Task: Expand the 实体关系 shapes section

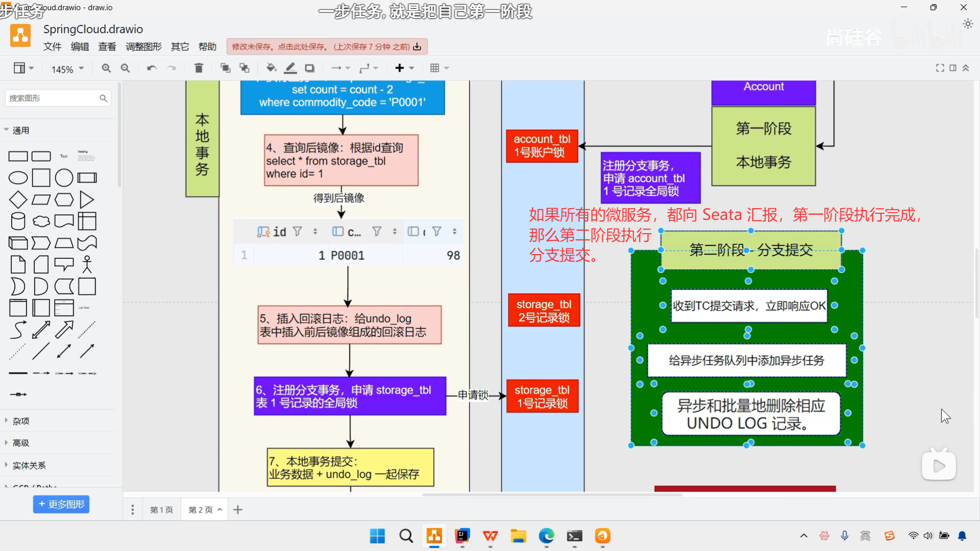Action: pos(29,465)
